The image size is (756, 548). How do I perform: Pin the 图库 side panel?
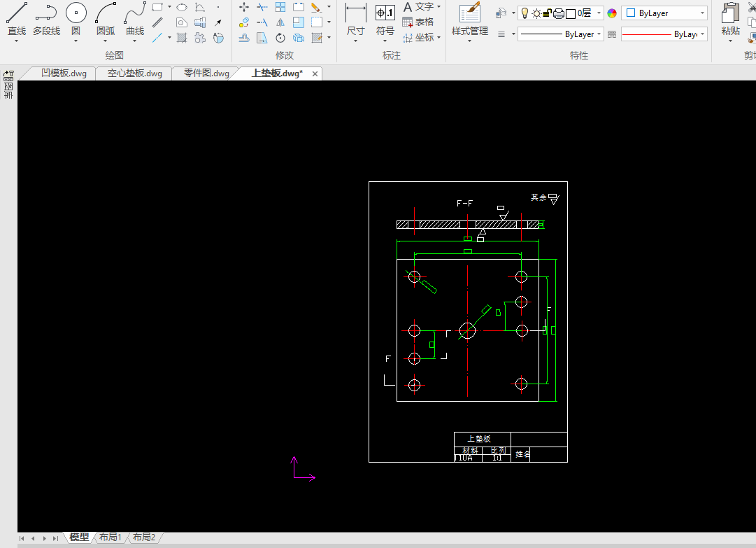pyautogui.click(x=8, y=75)
